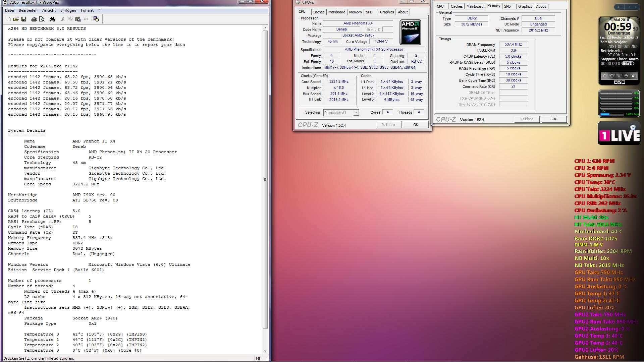This screenshot has width=644, height=362.
Task: Insert date and time with the calendar clock icon
Action: [x=96, y=19]
